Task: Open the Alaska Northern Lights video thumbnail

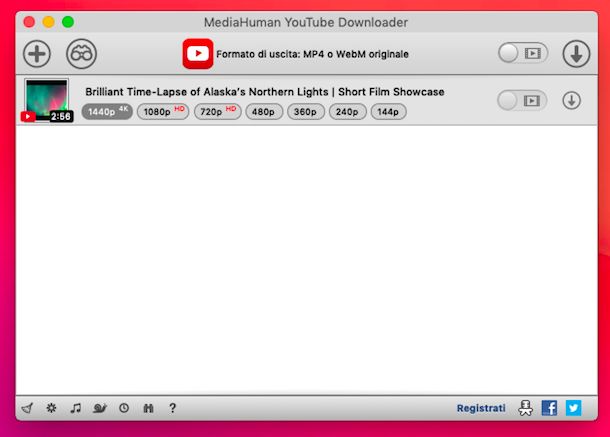Action: tap(47, 100)
